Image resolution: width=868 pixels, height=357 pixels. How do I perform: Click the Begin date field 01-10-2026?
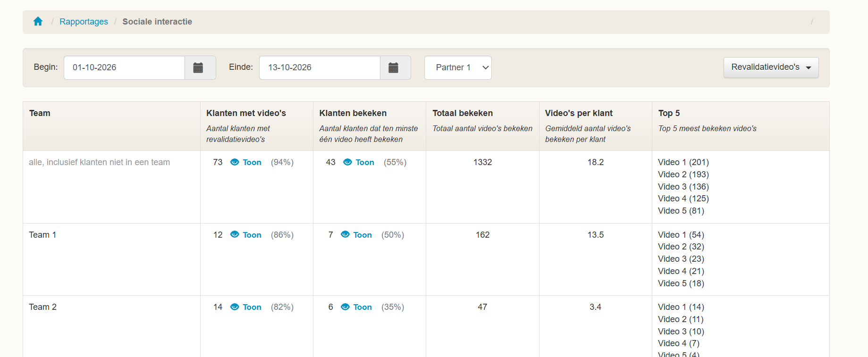tap(124, 68)
